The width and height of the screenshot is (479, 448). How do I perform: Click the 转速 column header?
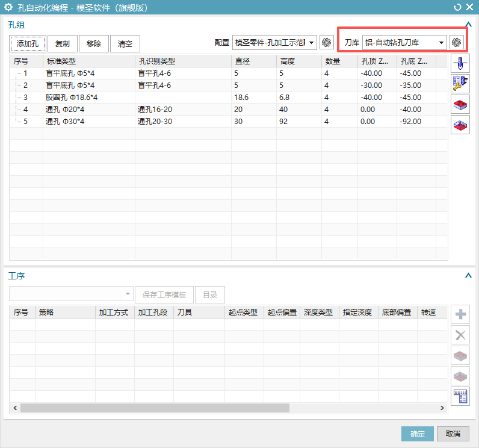coord(432,312)
